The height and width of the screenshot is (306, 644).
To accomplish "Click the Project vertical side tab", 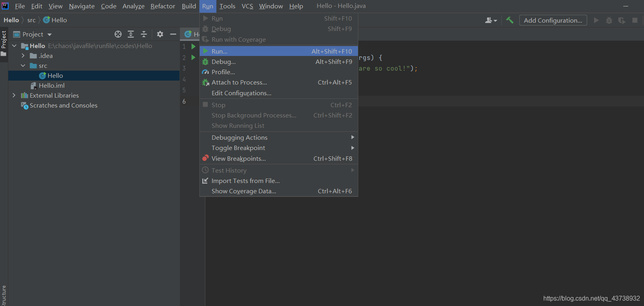I will coord(4,43).
